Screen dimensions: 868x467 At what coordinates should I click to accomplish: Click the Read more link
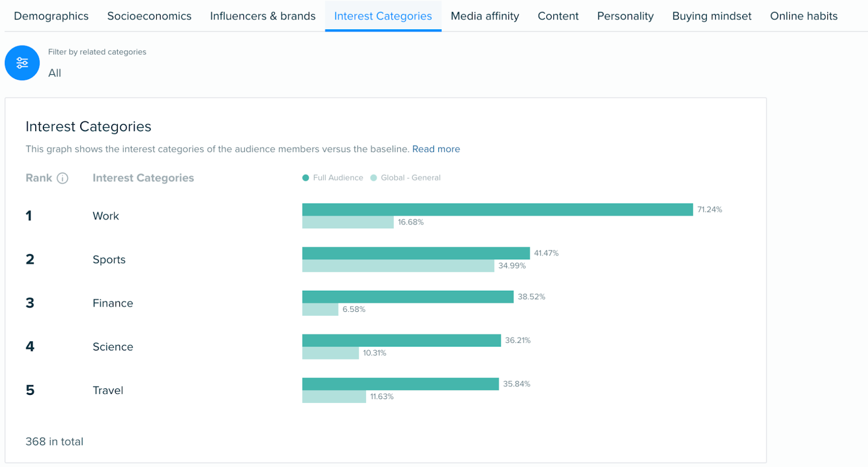click(436, 149)
